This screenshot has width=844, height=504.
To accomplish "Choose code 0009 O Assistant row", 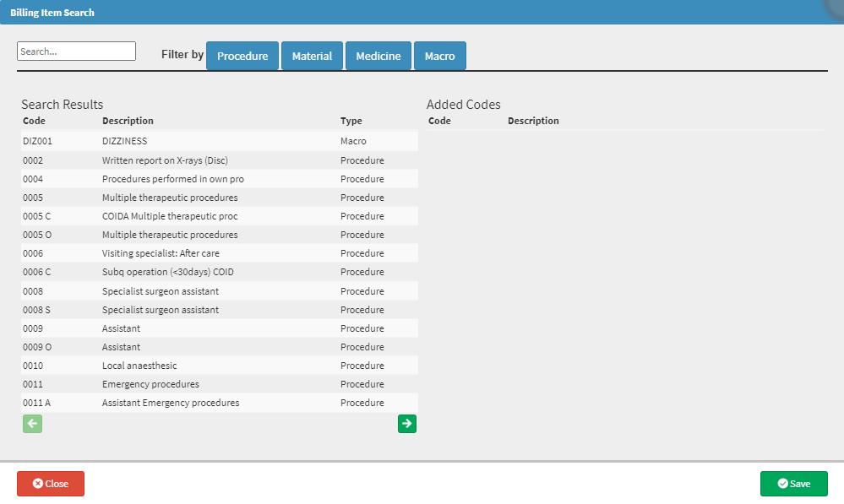I will click(x=121, y=347).
